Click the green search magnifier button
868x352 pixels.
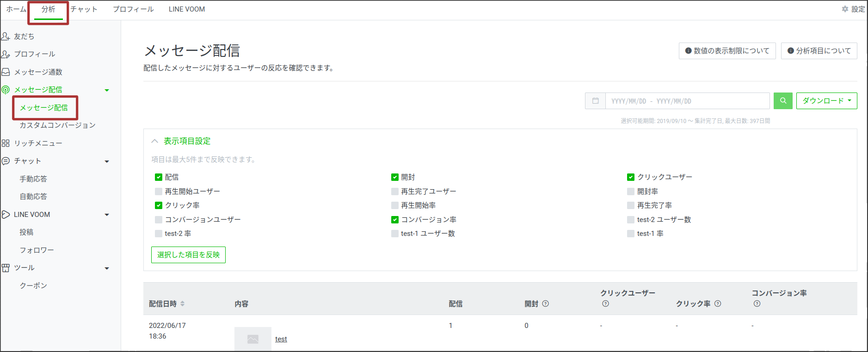point(783,101)
